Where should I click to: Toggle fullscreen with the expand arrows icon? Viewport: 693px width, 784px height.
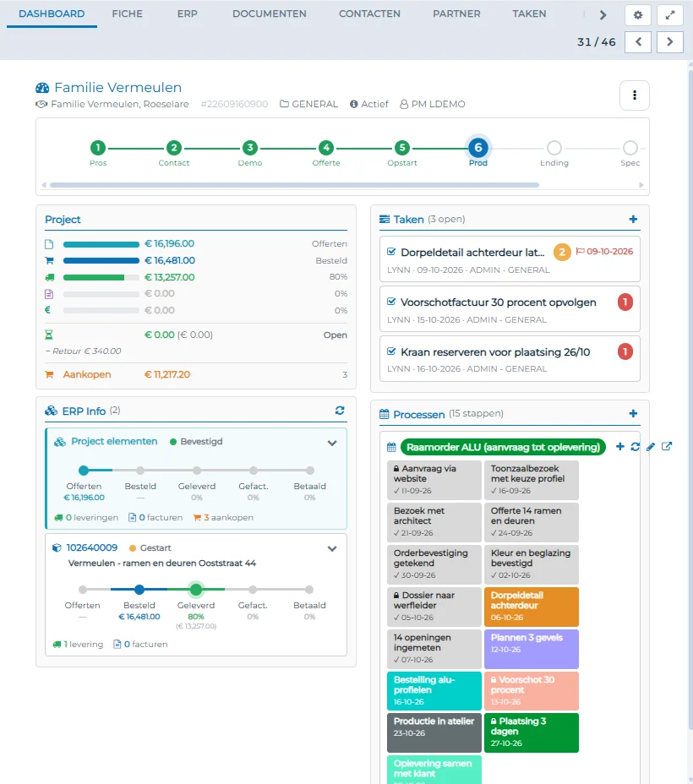click(x=670, y=15)
